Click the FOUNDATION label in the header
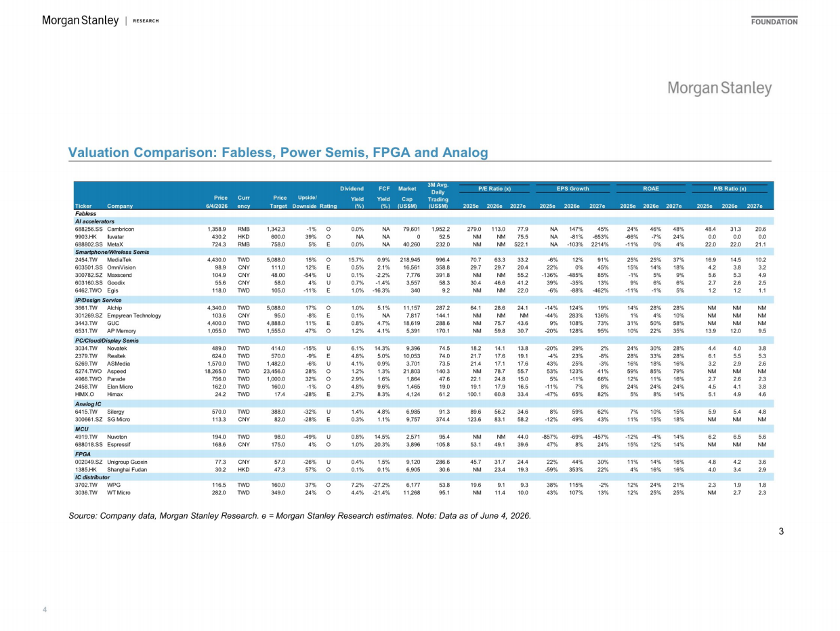This screenshot has height=631, width=840. [774, 22]
